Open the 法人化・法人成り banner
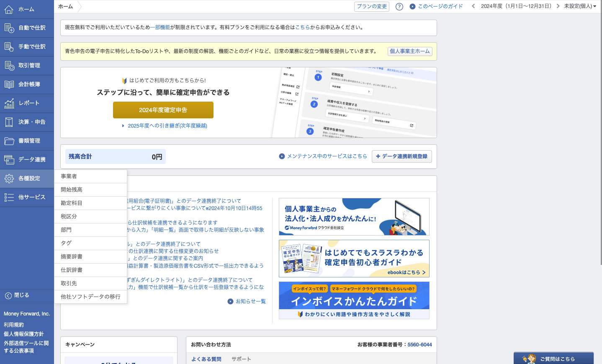The image size is (602, 364). click(354, 217)
